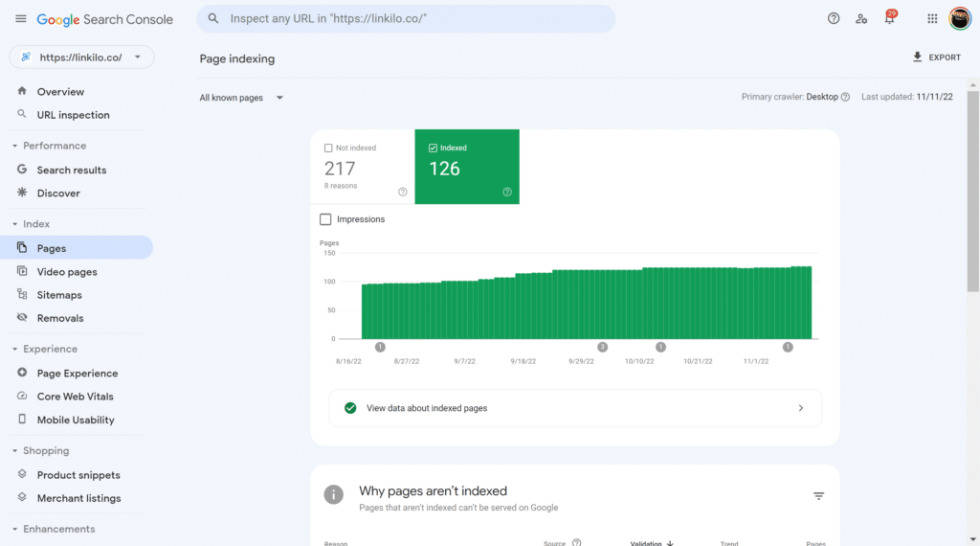The width and height of the screenshot is (980, 546).
Task: Collapse the Experience section
Action: [15, 349]
